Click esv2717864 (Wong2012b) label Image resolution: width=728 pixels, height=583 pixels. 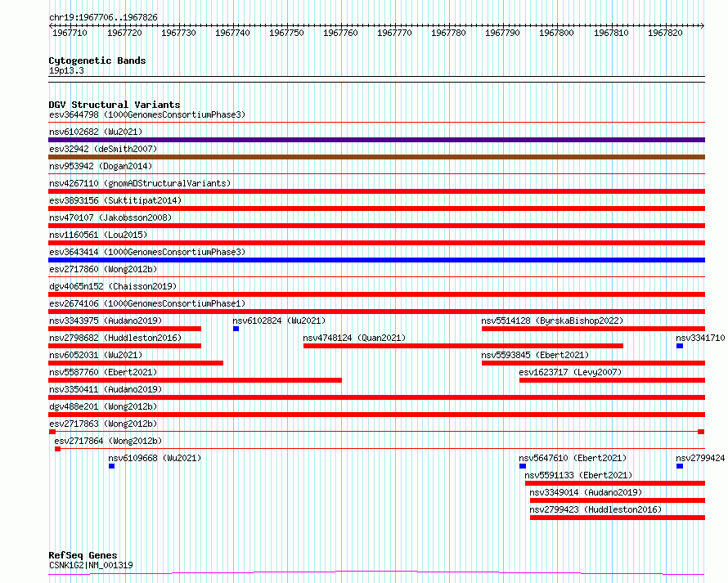coord(108,441)
